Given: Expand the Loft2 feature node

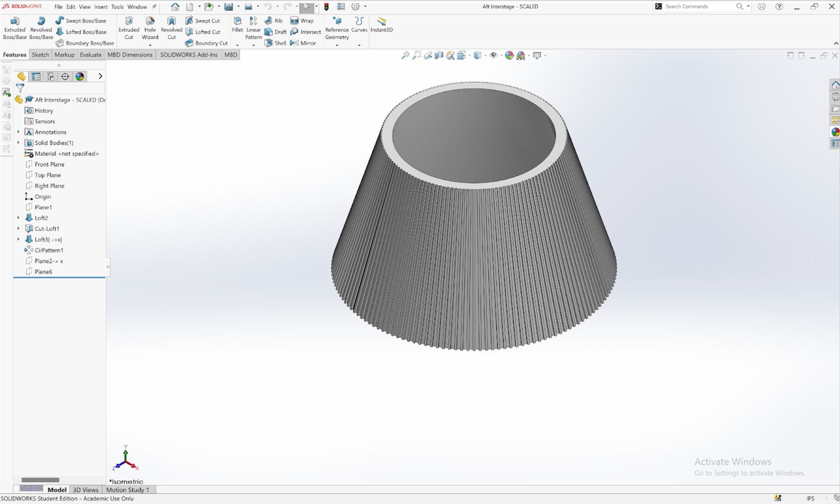Looking at the screenshot, I should [x=18, y=218].
